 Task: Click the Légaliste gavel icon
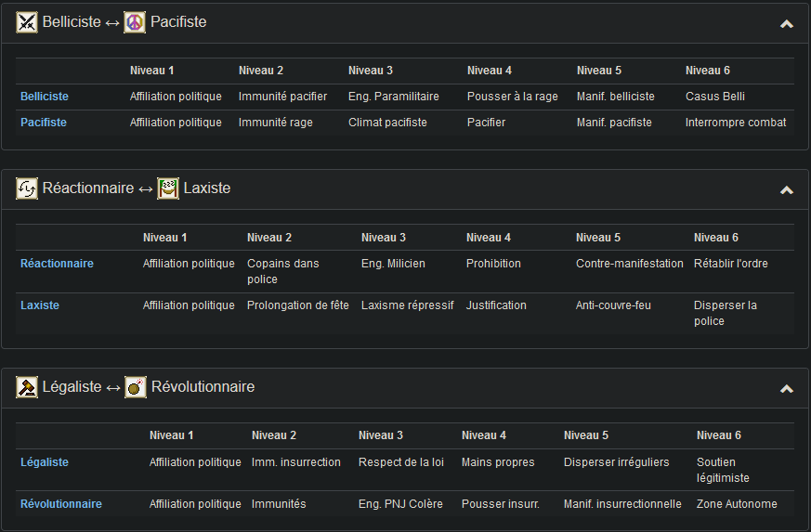pos(27,387)
